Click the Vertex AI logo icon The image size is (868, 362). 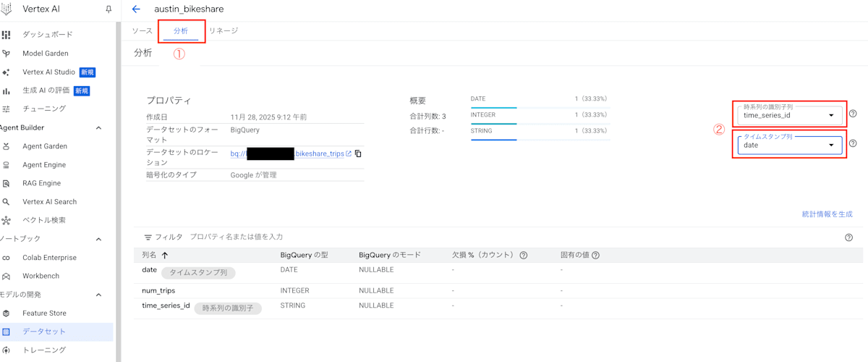[6, 9]
